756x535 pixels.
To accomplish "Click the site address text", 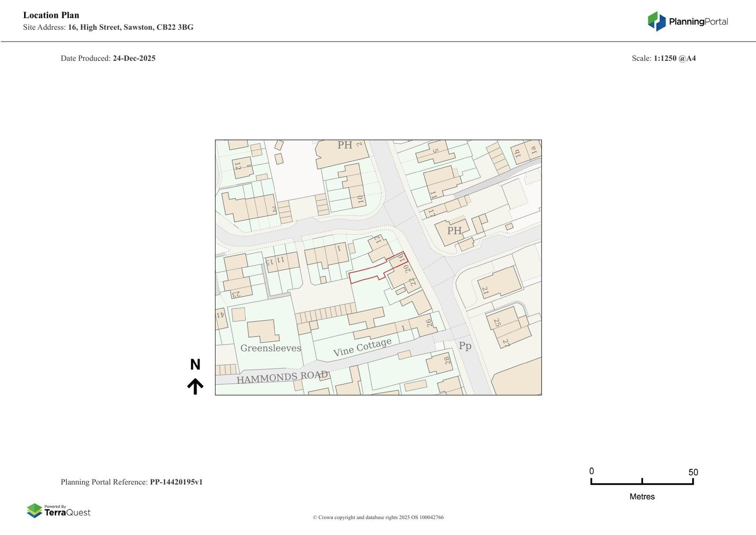I will click(x=130, y=27).
